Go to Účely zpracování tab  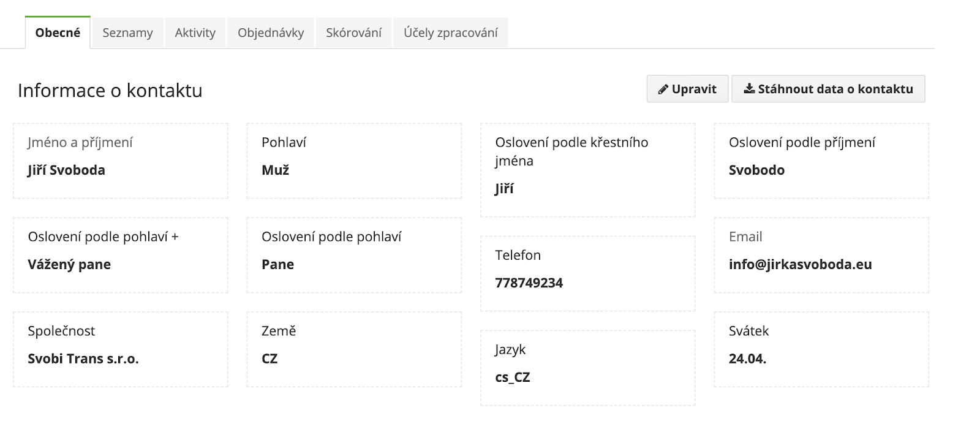click(x=450, y=32)
